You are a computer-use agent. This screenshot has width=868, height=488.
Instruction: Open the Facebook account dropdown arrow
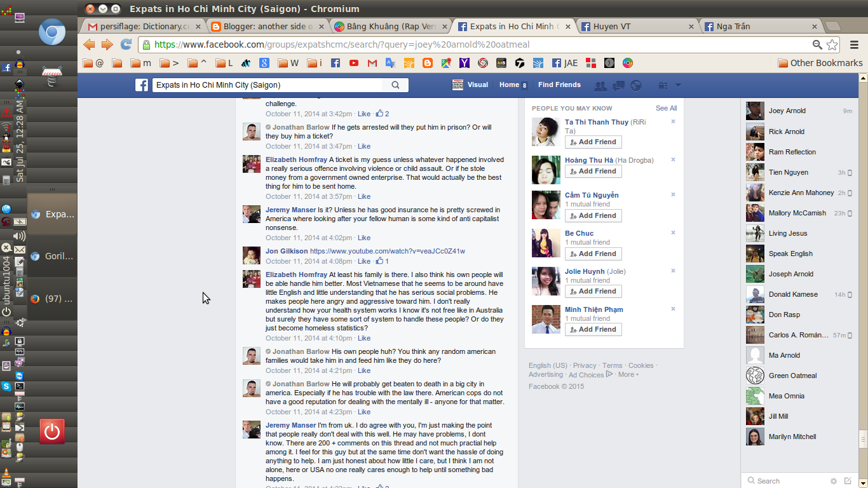tap(678, 85)
